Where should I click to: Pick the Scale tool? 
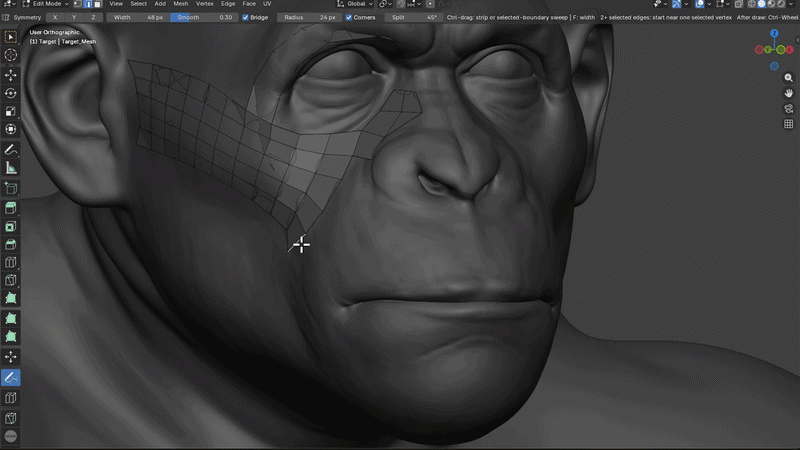pos(11,111)
